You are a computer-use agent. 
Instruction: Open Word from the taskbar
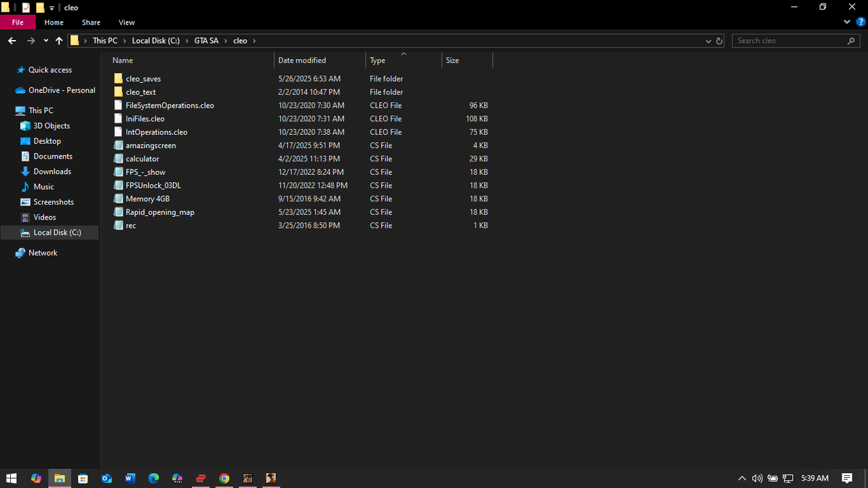coord(130,479)
